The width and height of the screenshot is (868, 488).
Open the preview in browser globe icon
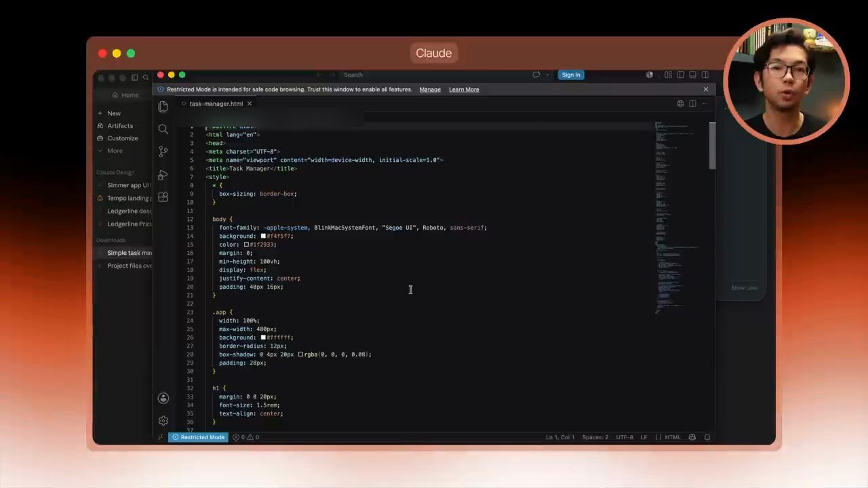680,104
